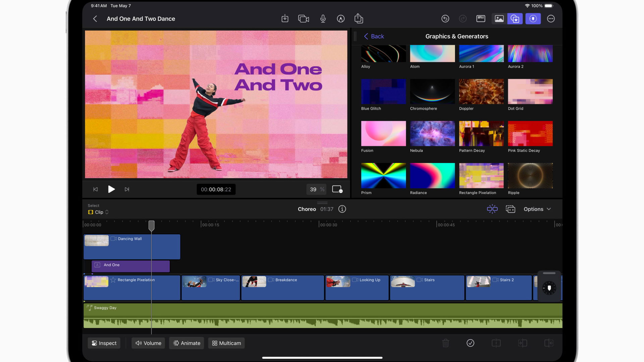Tap the camera record icon
Screen dimensions: 644x362
(x=304, y=19)
